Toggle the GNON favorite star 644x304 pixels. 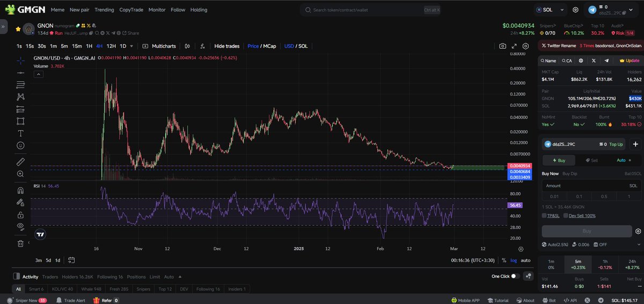[x=18, y=29]
